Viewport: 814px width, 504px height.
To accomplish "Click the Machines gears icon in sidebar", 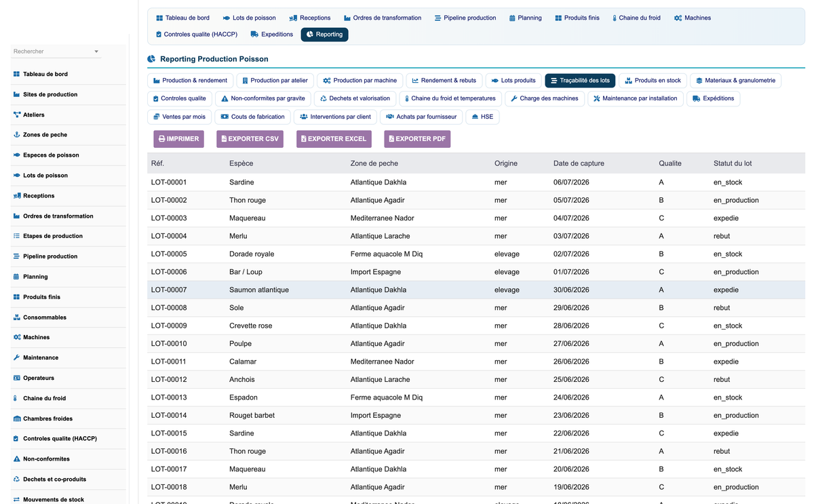I will click(17, 337).
